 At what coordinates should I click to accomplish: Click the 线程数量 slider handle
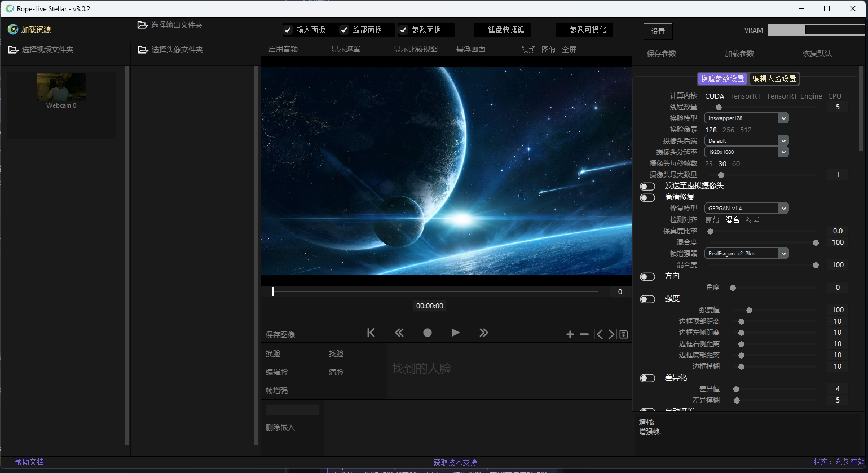pyautogui.click(x=719, y=107)
